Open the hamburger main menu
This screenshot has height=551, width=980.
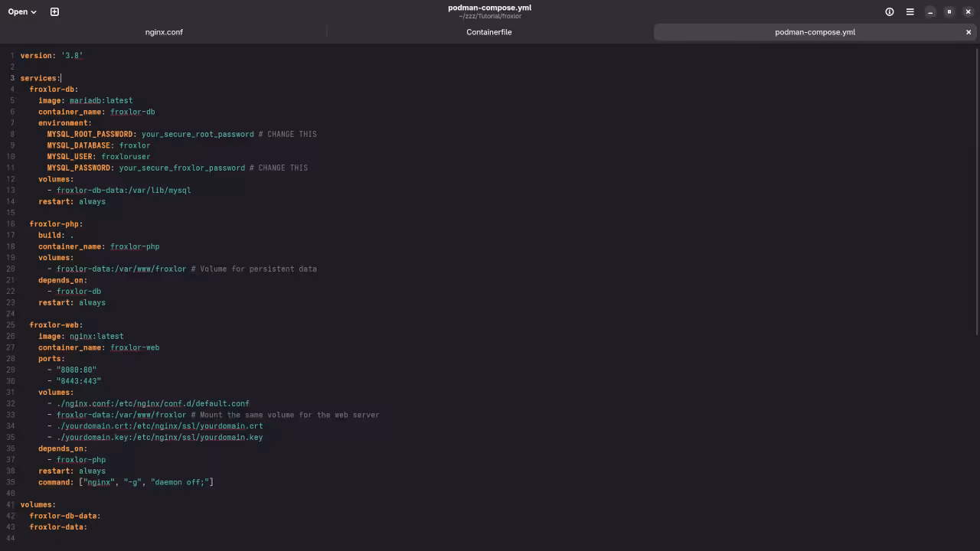910,11
